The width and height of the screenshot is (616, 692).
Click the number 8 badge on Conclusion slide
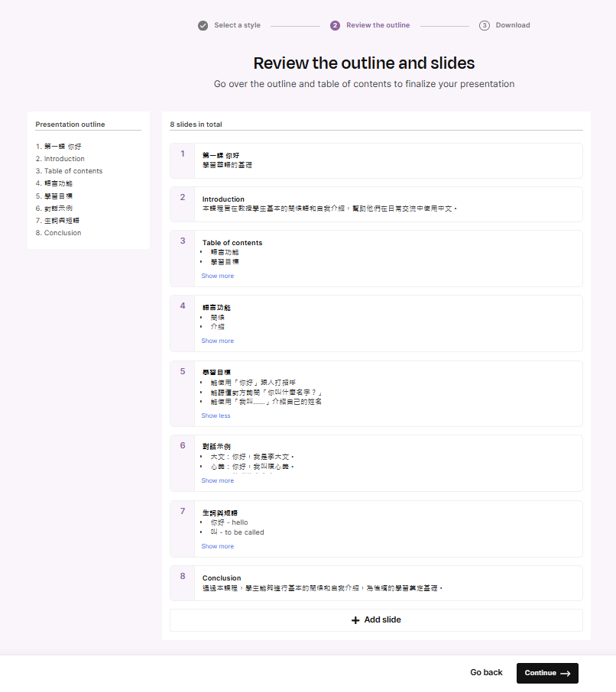183,577
